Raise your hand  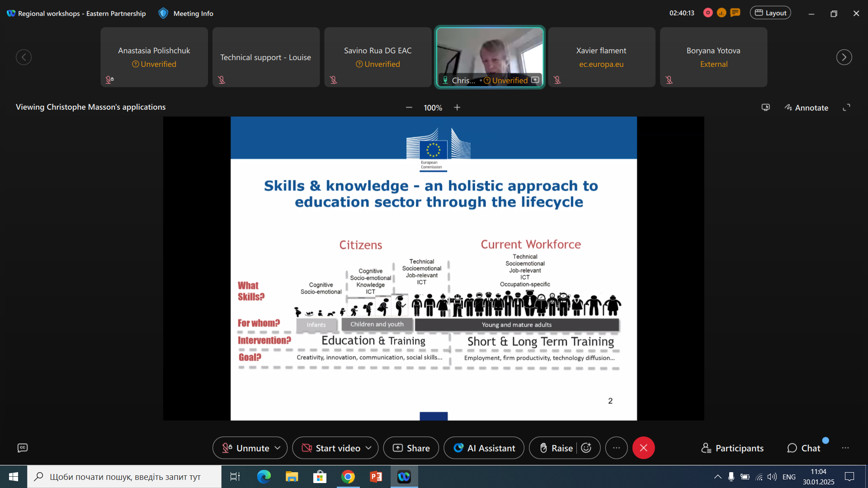pos(557,448)
